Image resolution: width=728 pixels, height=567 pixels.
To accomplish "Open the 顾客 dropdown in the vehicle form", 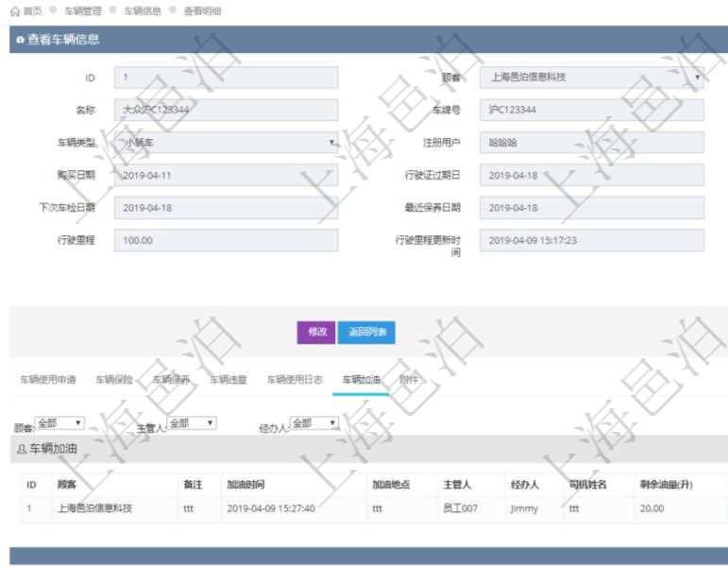I will pyautogui.click(x=591, y=77).
